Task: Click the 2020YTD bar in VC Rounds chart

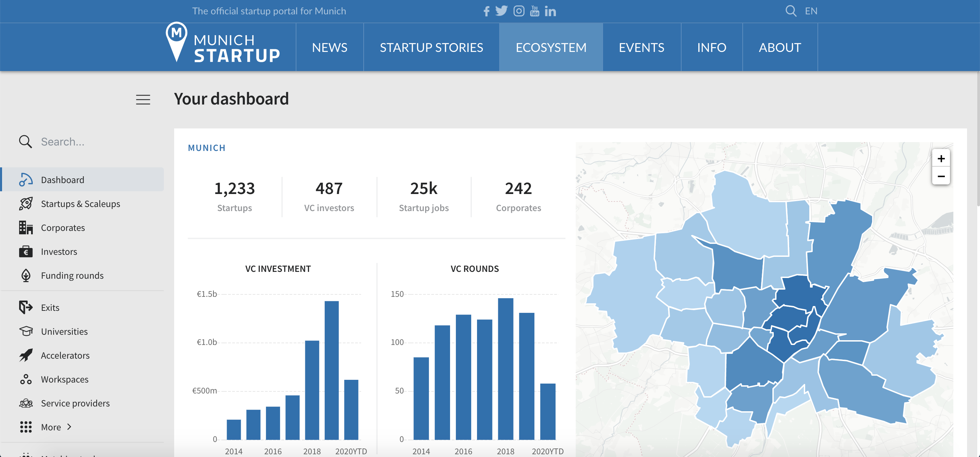Action: click(x=547, y=411)
